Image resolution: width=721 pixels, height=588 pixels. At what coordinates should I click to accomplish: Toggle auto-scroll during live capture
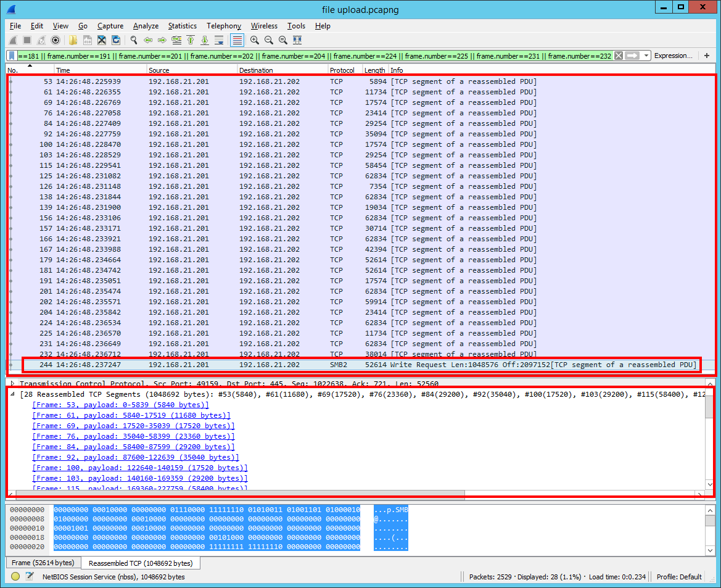click(x=220, y=41)
